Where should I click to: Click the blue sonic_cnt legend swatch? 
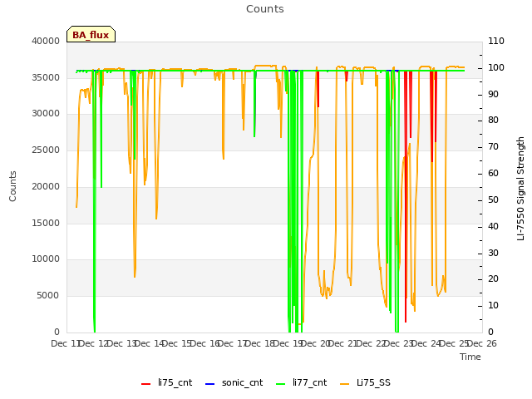point(210,384)
